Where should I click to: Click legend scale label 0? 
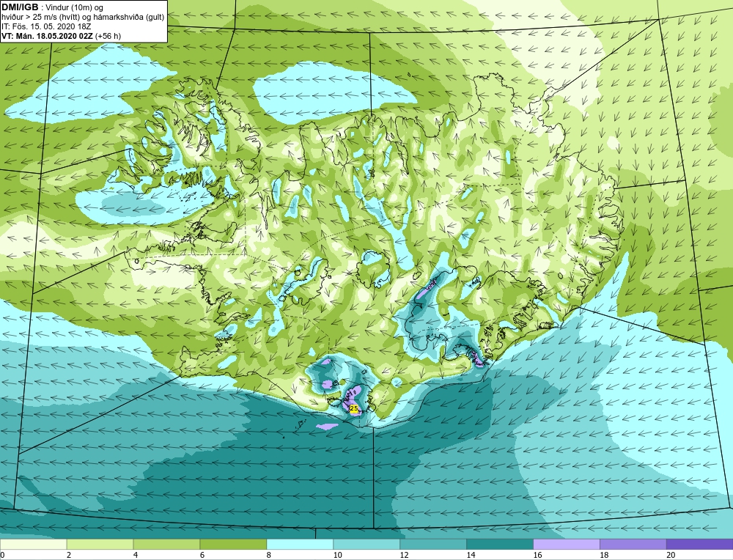click(x=2, y=555)
